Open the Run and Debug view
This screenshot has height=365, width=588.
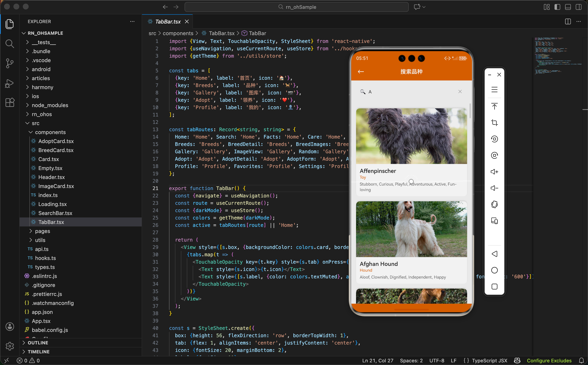coord(10,83)
